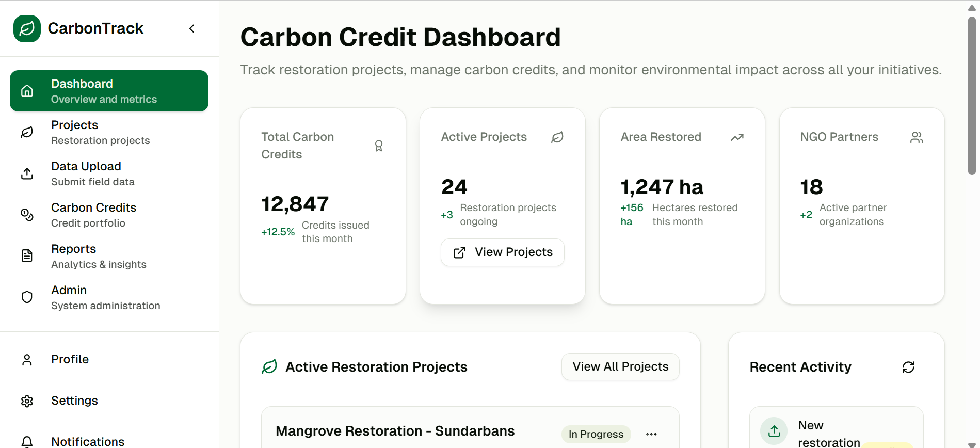Click the In Progress status badge
The image size is (980, 448).
[596, 434]
